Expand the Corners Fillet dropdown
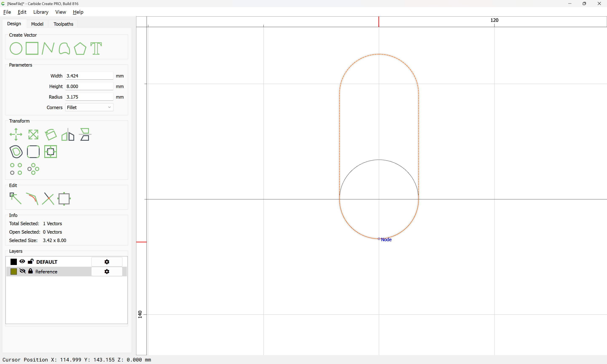The image size is (607, 364). [x=89, y=107]
